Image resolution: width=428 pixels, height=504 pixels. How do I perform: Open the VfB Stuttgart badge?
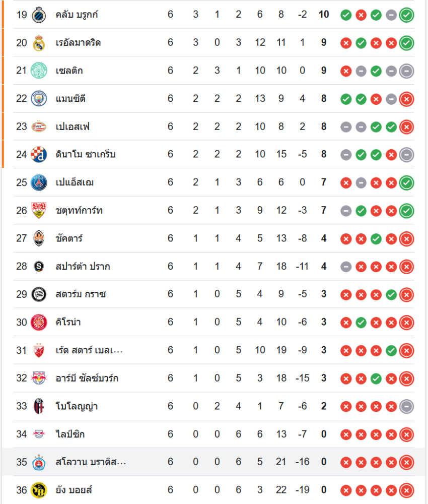coord(38,210)
